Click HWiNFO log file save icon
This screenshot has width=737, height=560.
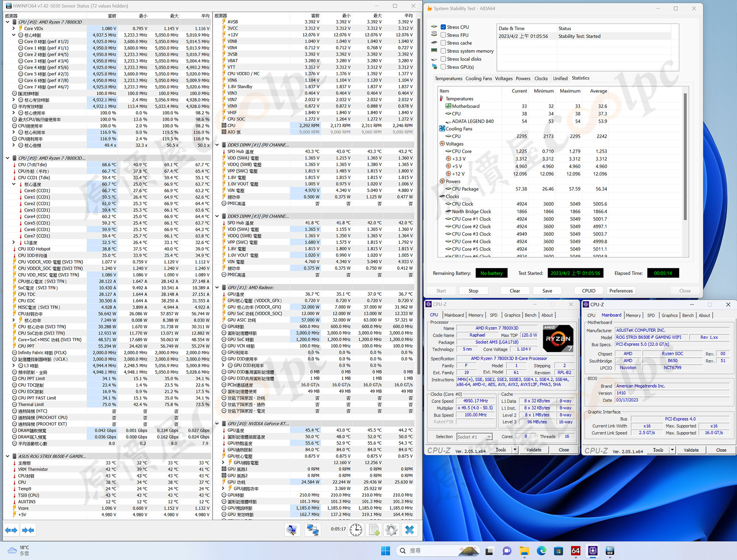(374, 530)
